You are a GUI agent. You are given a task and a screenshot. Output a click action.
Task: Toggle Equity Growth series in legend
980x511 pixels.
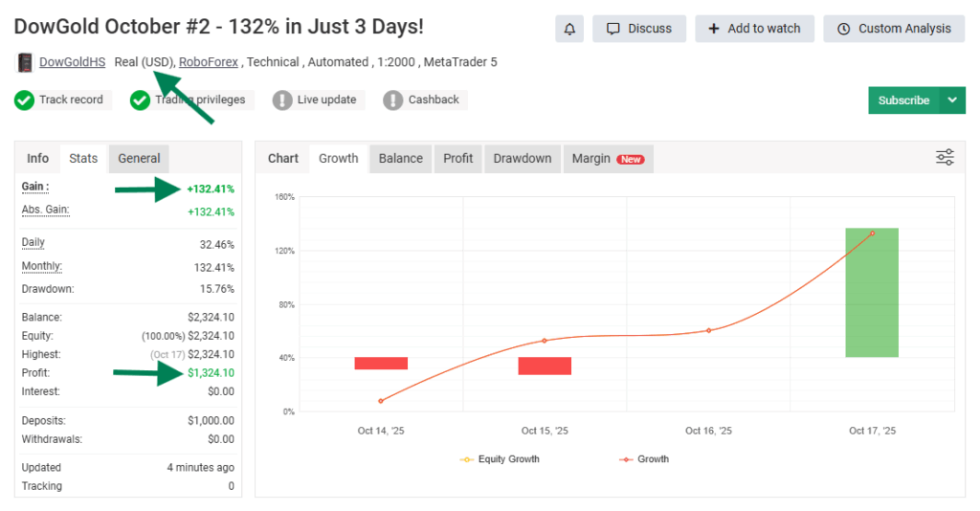500,459
